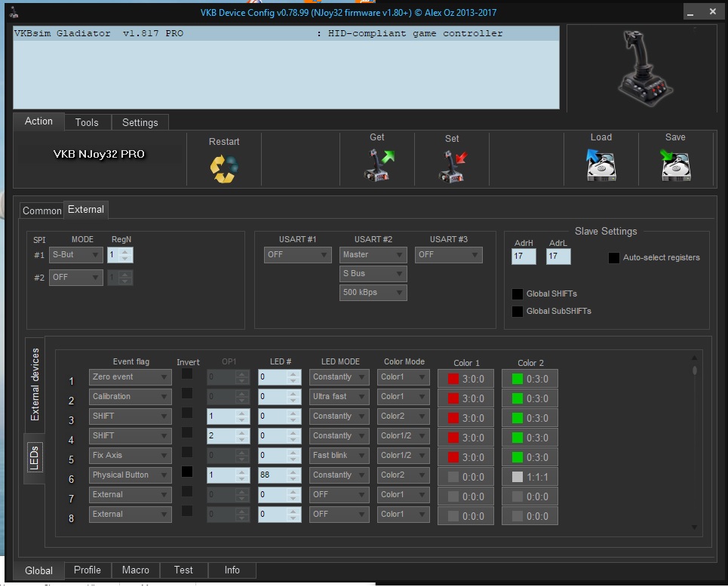Click LED # field showing 88

point(279,475)
